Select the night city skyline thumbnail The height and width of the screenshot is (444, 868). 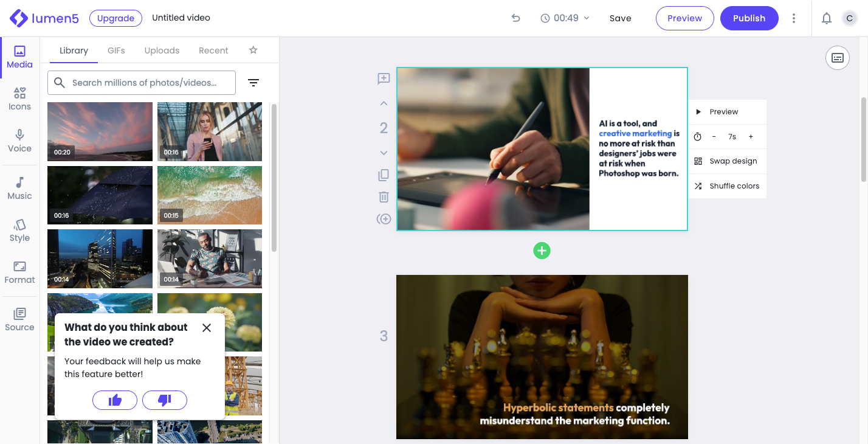click(100, 258)
